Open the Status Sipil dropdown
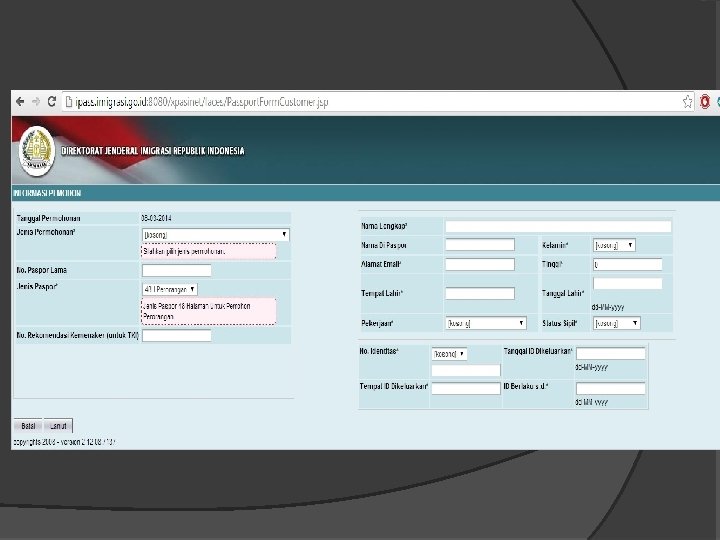This screenshot has height=540, width=720. [616, 323]
